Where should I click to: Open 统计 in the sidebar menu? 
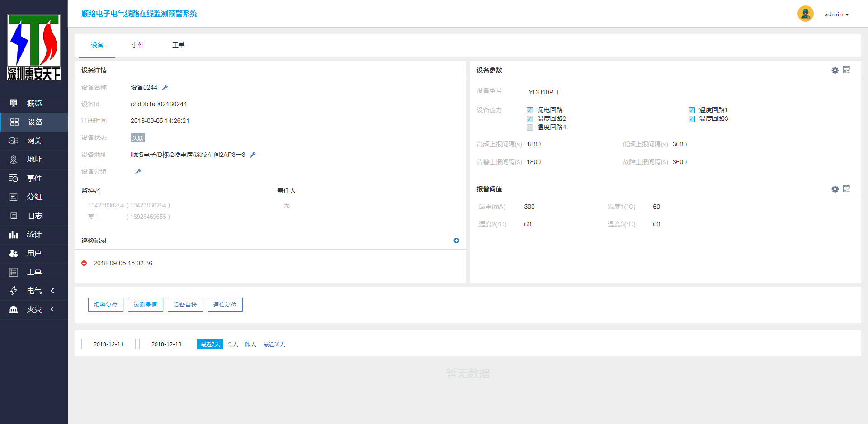(34, 235)
